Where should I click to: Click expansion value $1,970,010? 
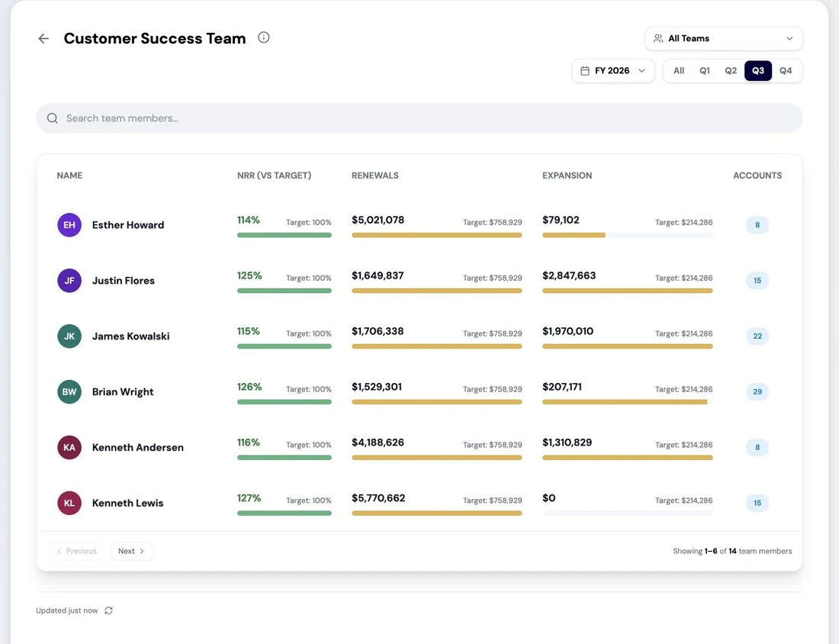click(567, 331)
